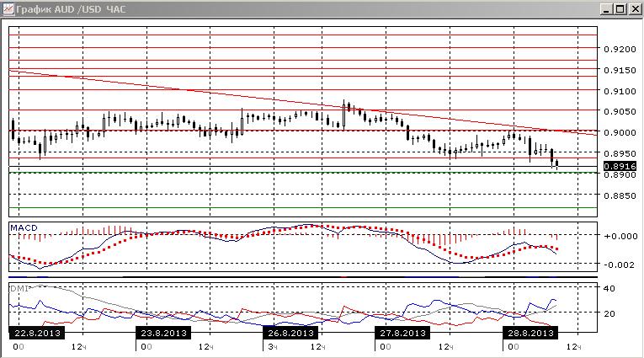Click the 0.9000 price axis label
Screen dimensions: 644x358
[620, 132]
